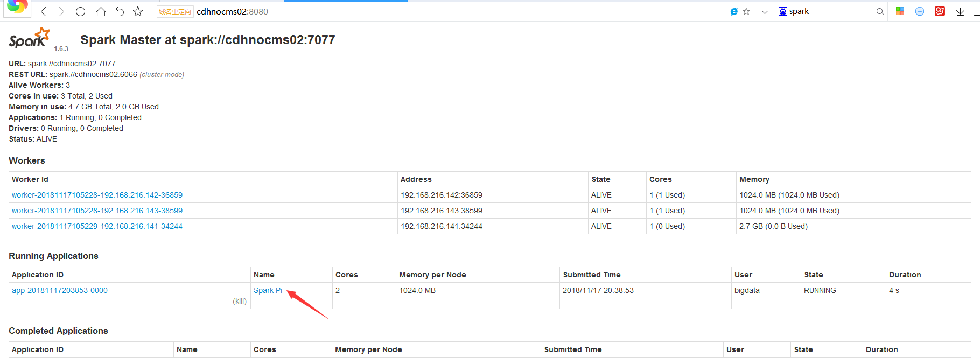Image resolution: width=980 pixels, height=364 pixels.
Task: Bookmark page using star inside address bar
Action: pos(746,11)
